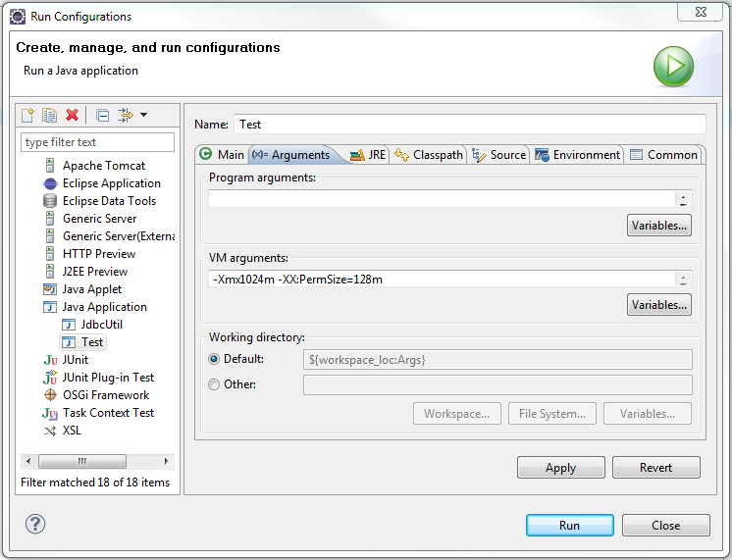Click the tree scrollbar right arrow
The image size is (732, 560).
coord(166,461)
